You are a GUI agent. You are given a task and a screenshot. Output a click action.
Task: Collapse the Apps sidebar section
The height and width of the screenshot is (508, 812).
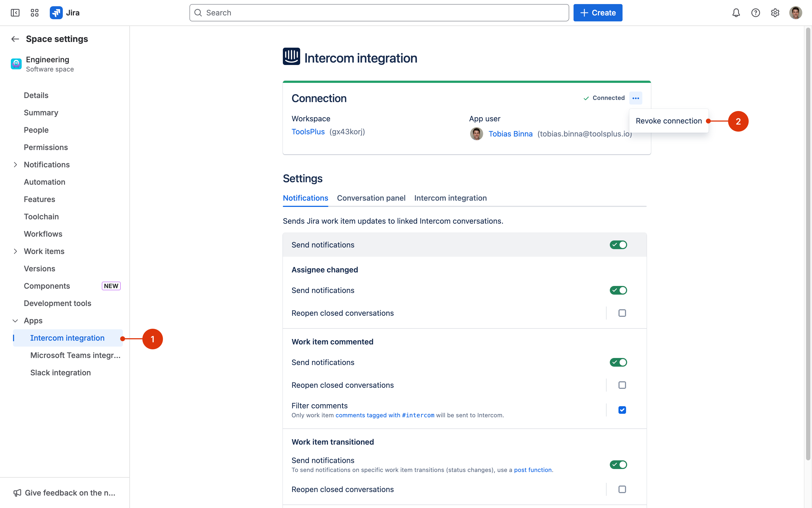point(15,321)
